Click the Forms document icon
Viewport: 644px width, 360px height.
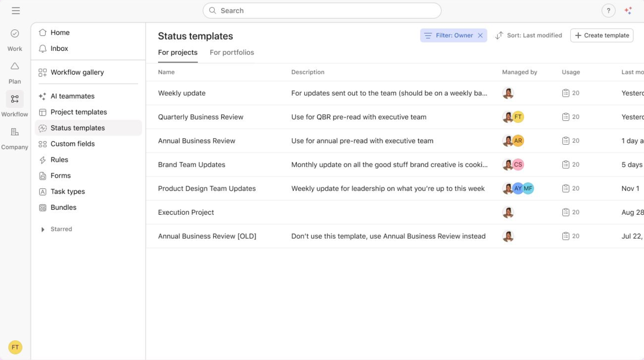43,176
